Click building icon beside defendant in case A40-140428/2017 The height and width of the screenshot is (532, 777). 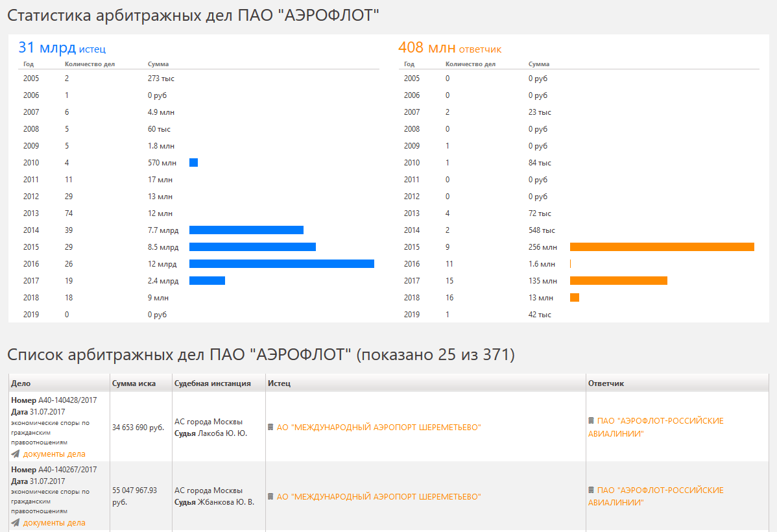pyautogui.click(x=591, y=420)
